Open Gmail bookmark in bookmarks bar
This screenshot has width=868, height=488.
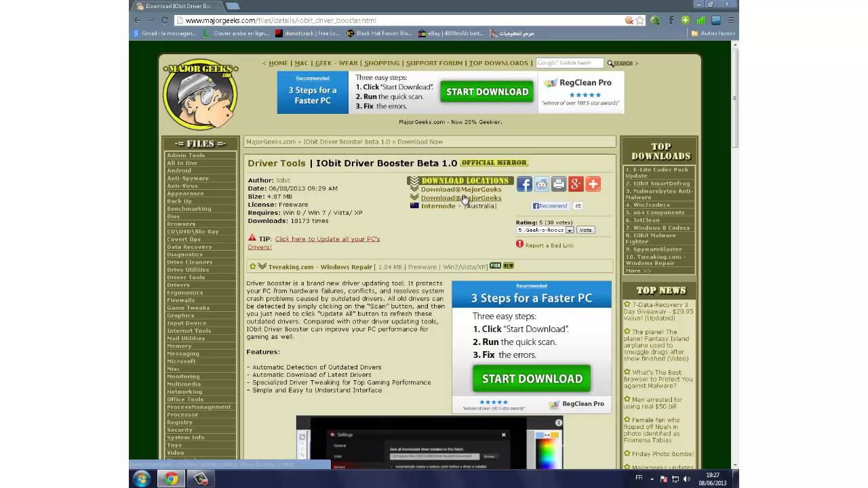click(x=164, y=33)
